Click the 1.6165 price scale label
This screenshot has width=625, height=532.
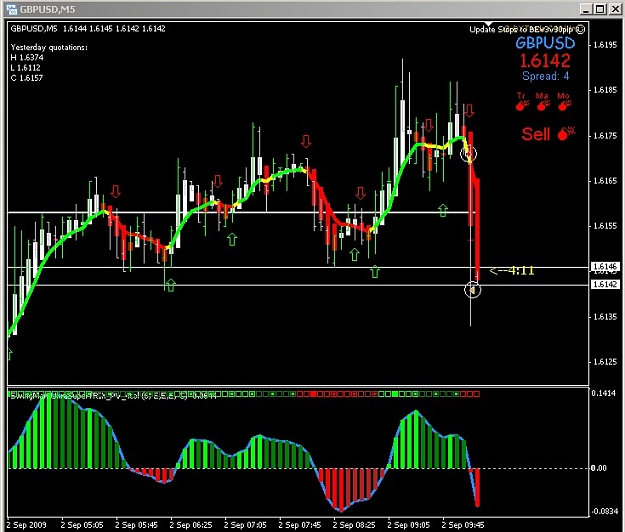tap(605, 181)
